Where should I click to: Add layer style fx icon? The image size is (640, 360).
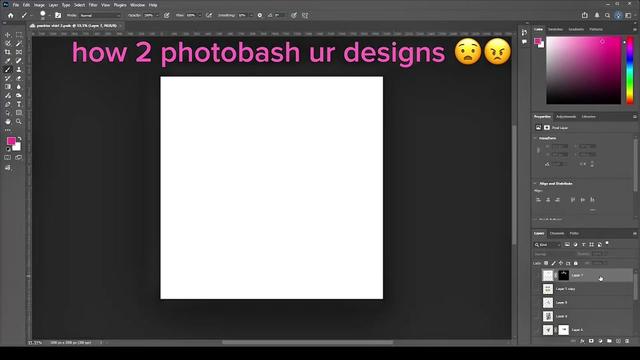tap(582, 341)
